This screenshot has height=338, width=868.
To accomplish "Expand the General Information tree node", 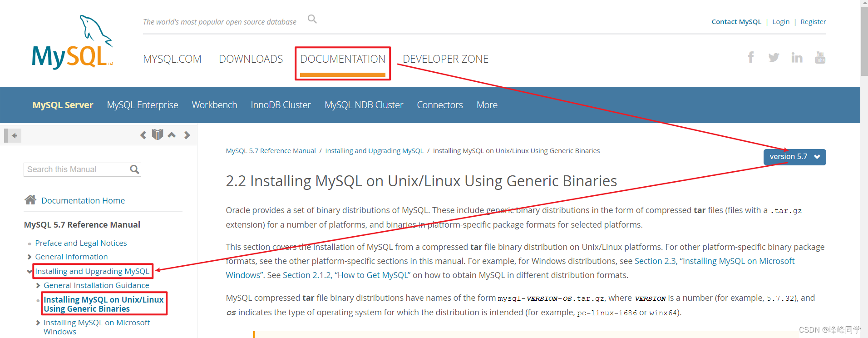I will coord(30,257).
